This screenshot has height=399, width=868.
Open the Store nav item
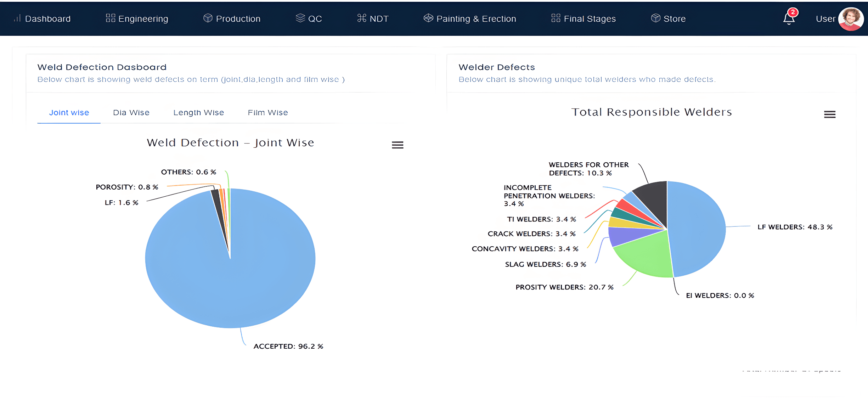tap(669, 18)
